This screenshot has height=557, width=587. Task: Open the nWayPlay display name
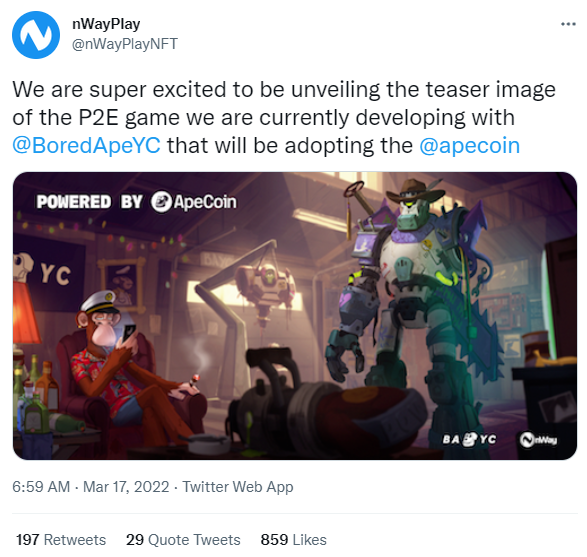106,24
